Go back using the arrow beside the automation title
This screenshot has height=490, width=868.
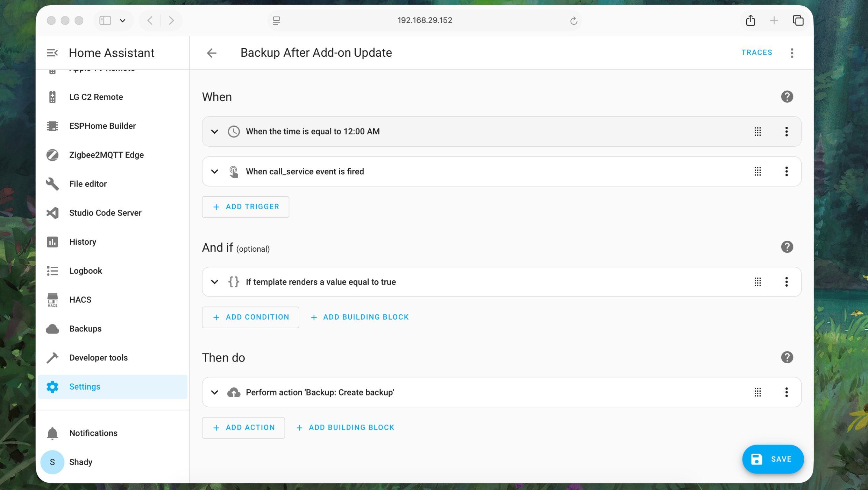[212, 53]
